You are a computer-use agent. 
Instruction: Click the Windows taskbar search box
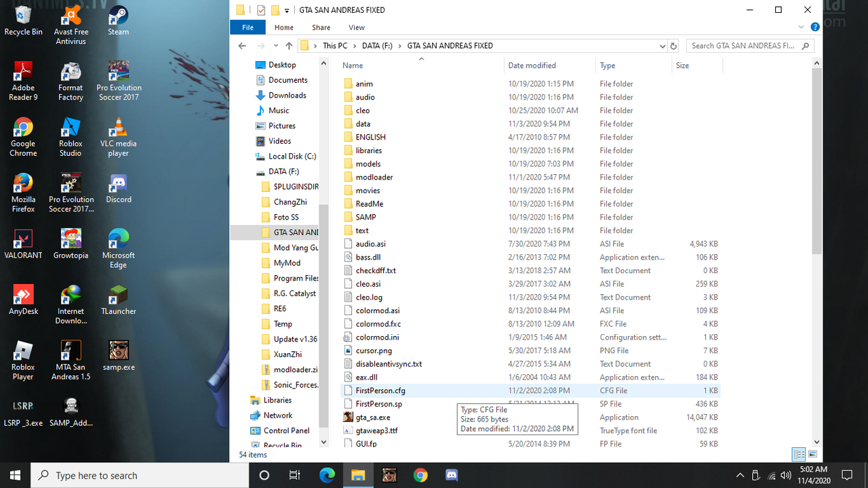(140, 475)
